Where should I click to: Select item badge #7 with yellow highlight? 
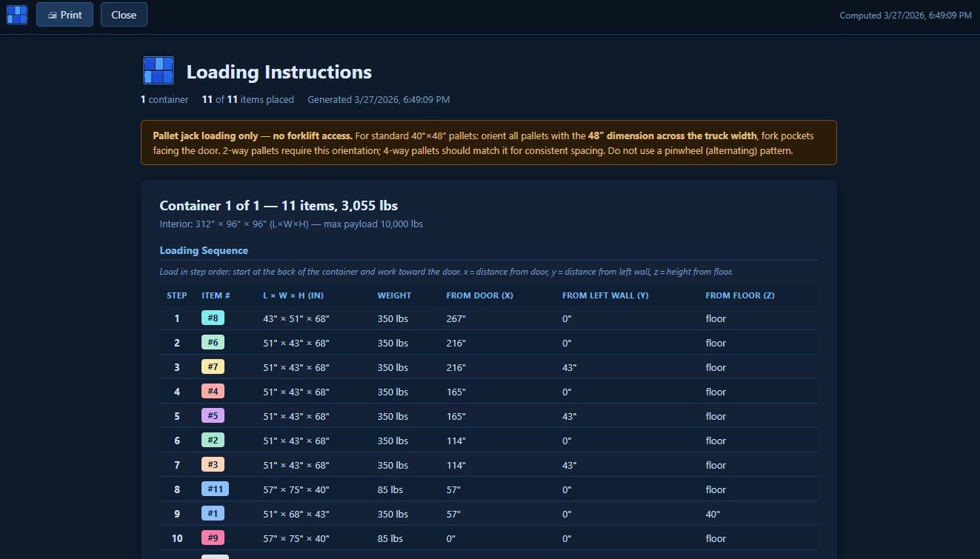tap(213, 366)
